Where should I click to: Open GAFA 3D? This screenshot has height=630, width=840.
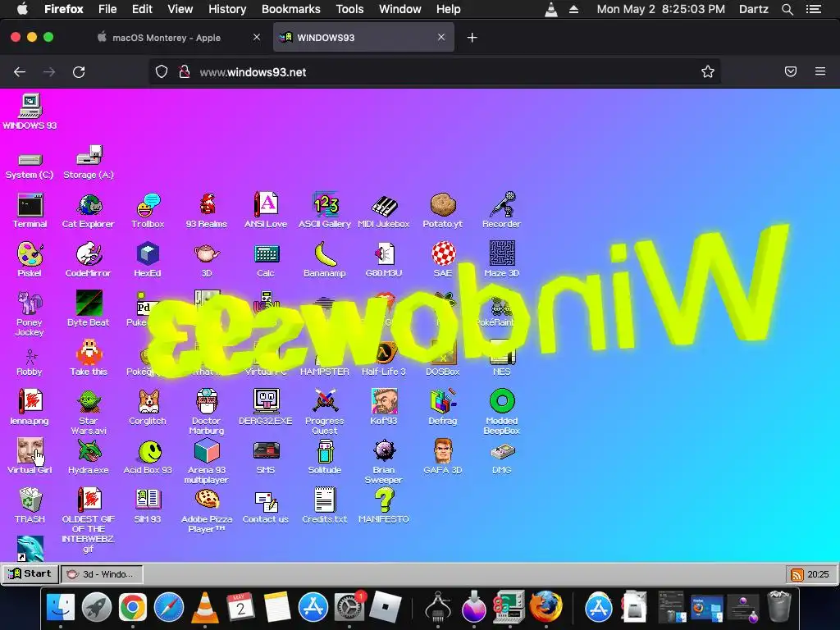442,451
